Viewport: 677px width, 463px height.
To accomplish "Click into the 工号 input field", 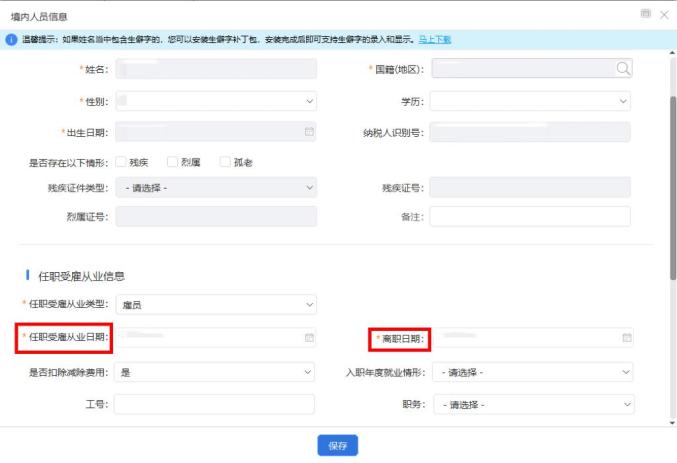I will coord(215,405).
